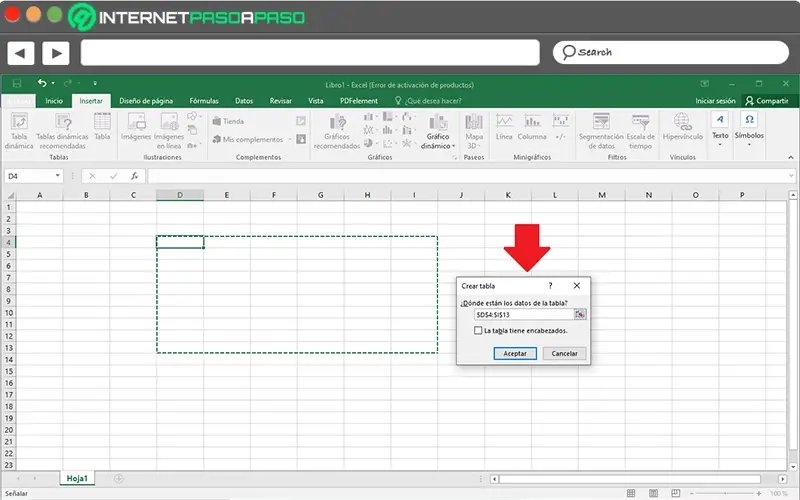The width and height of the screenshot is (800, 500).
Task: Open the PDFelement tab
Action: pos(359,101)
